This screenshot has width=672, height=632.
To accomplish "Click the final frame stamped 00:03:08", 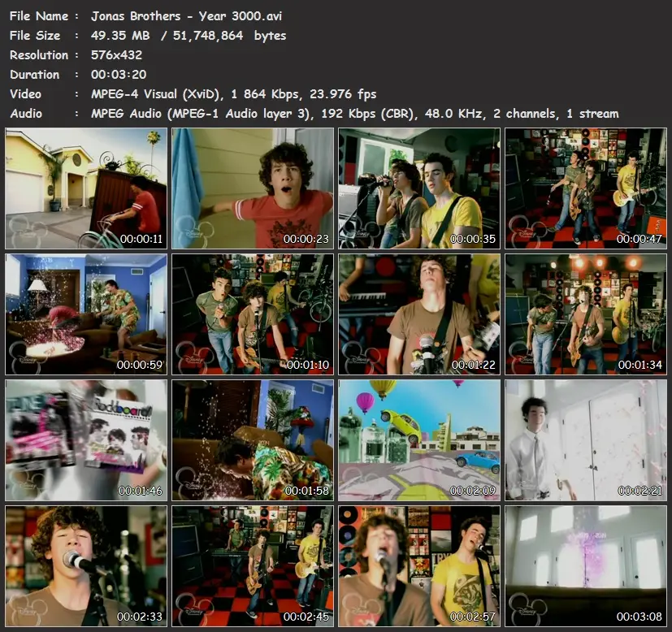I will point(586,566).
